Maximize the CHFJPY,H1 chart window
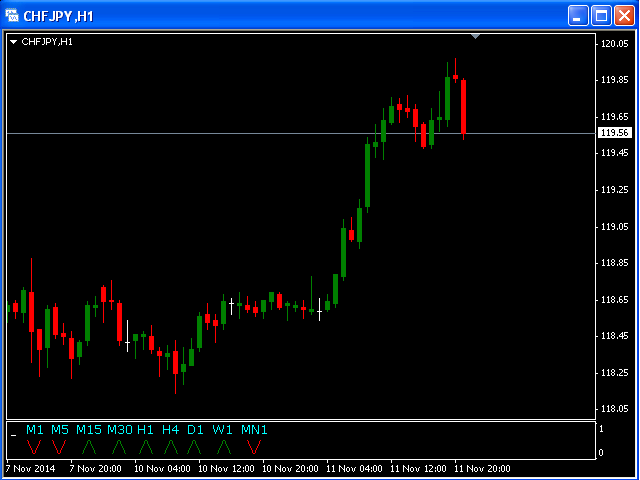The width and height of the screenshot is (640, 480). (601, 15)
